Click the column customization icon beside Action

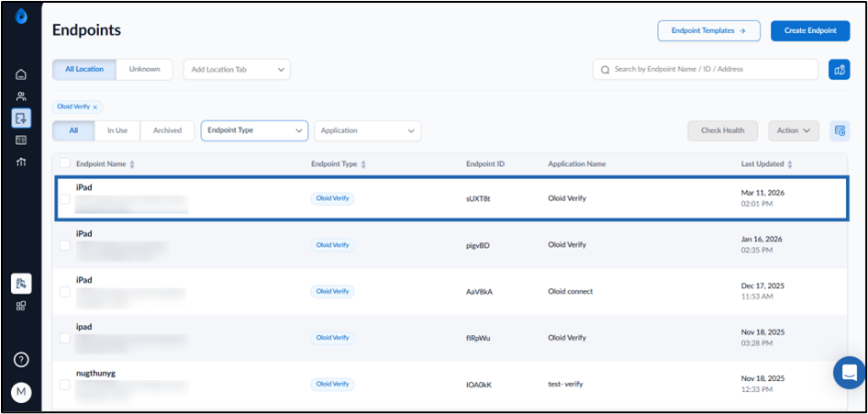click(840, 130)
